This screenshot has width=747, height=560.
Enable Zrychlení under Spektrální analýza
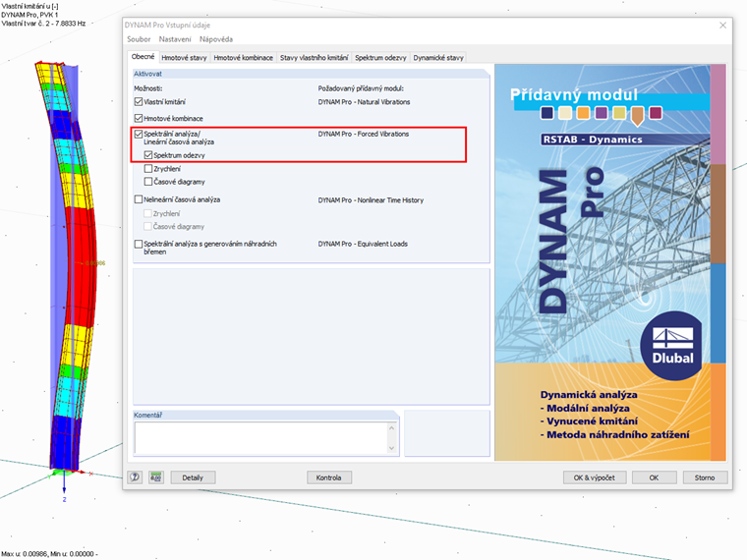[x=148, y=169]
